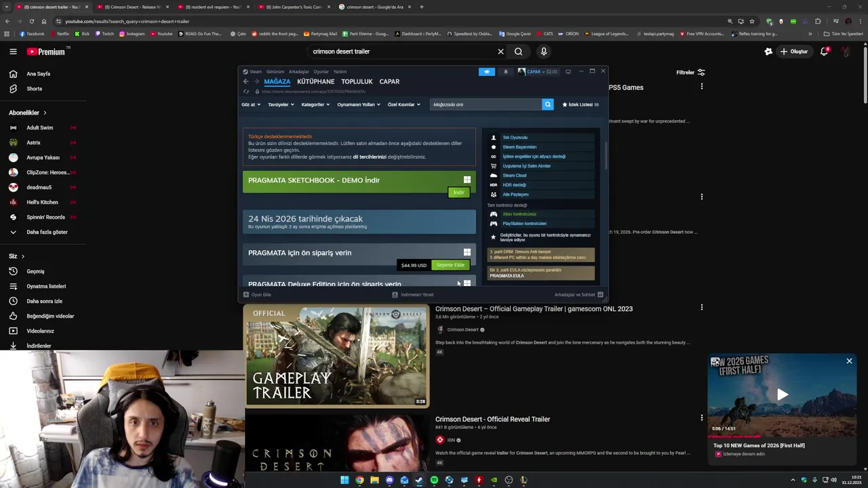Open Steam announcements megaphone button
868x488 pixels.
pyautogui.click(x=487, y=71)
